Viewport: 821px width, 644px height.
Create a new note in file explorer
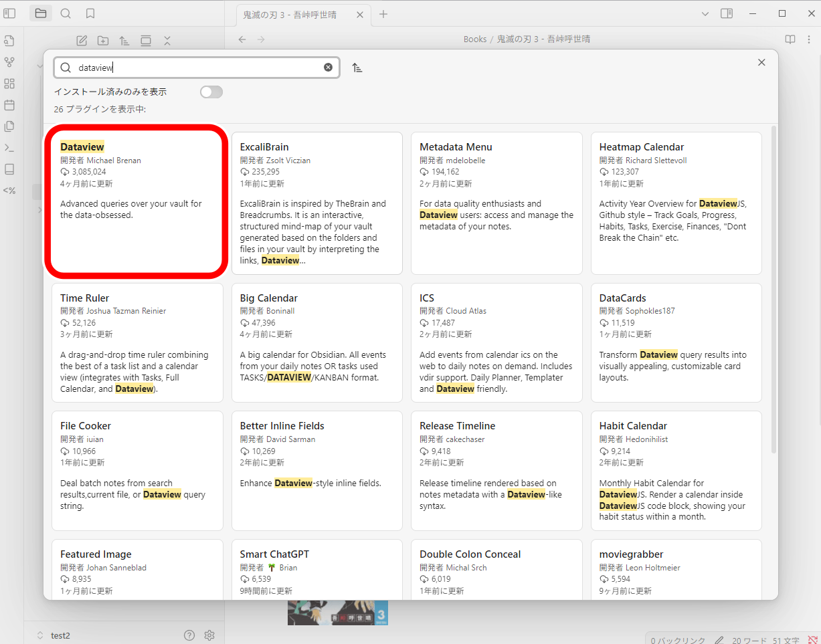tap(82, 41)
